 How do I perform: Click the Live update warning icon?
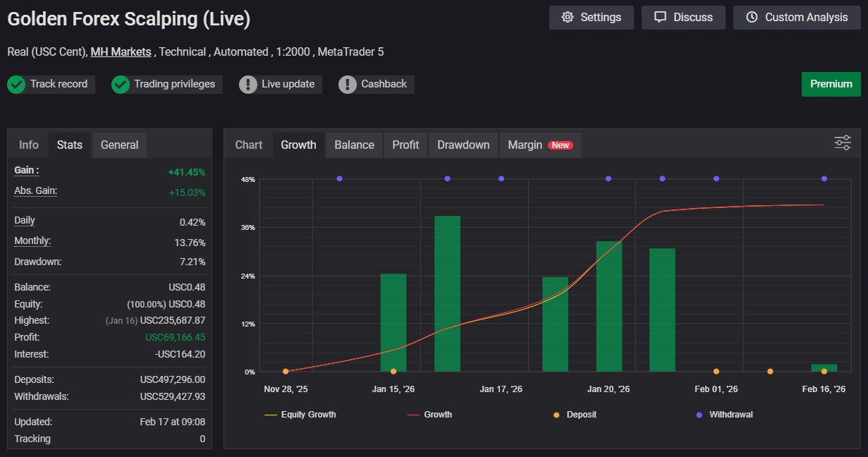tap(248, 85)
